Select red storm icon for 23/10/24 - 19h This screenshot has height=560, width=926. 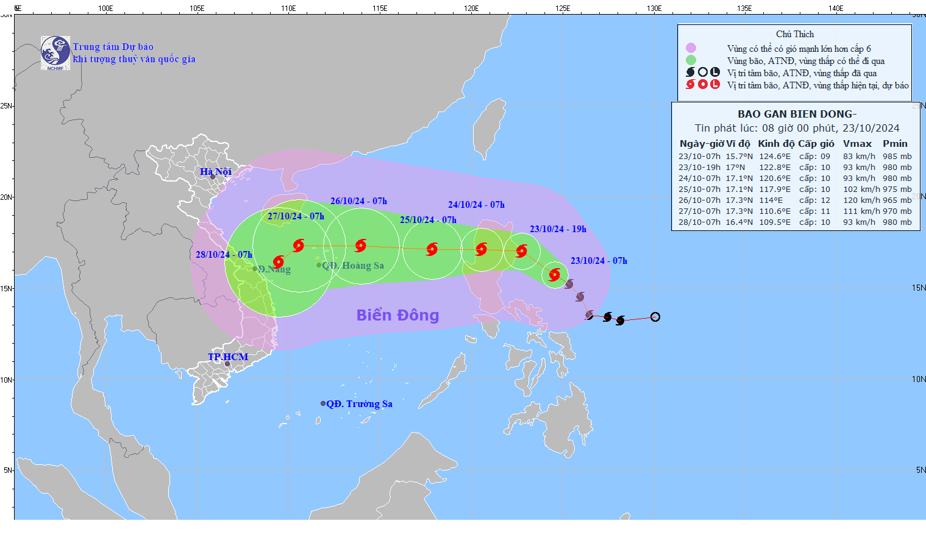click(521, 250)
